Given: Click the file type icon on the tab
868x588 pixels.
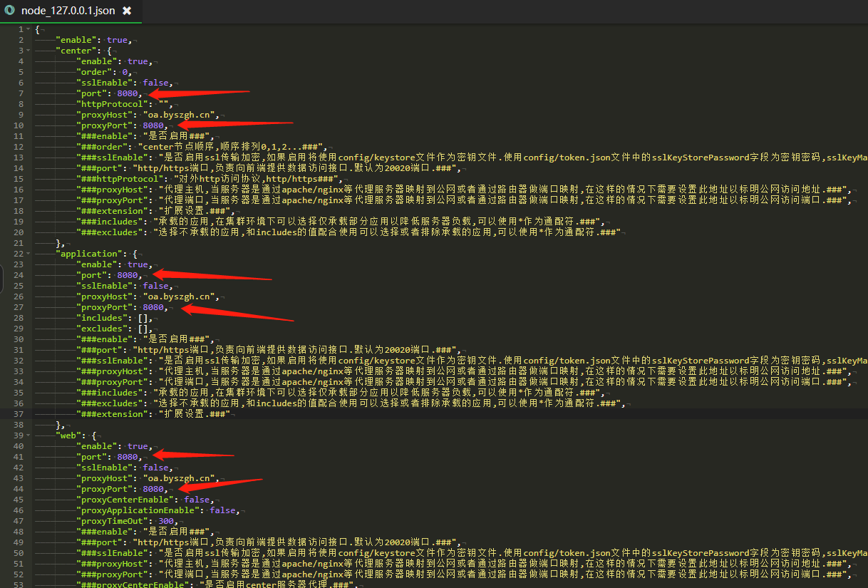Looking at the screenshot, I should coord(9,11).
